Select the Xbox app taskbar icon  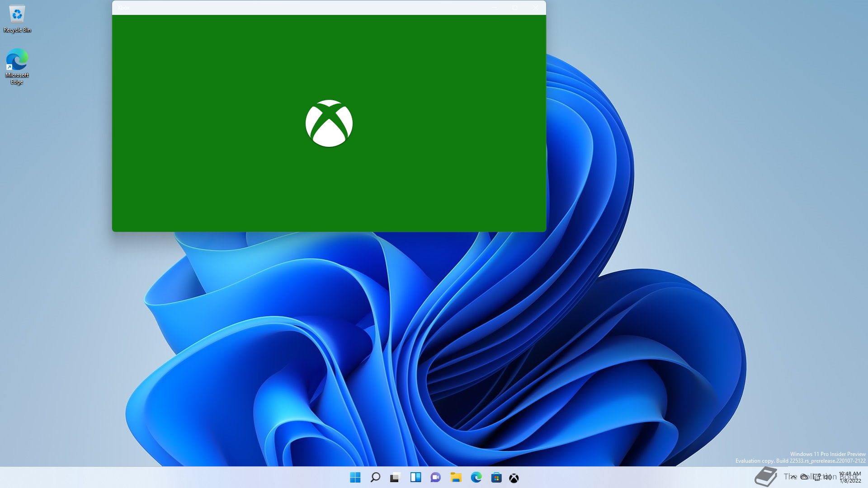[x=514, y=478]
